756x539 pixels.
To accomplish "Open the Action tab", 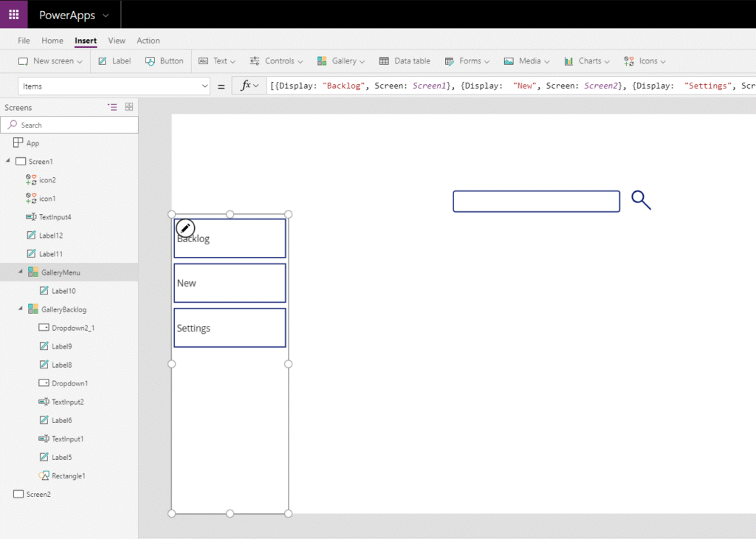I will (x=148, y=41).
